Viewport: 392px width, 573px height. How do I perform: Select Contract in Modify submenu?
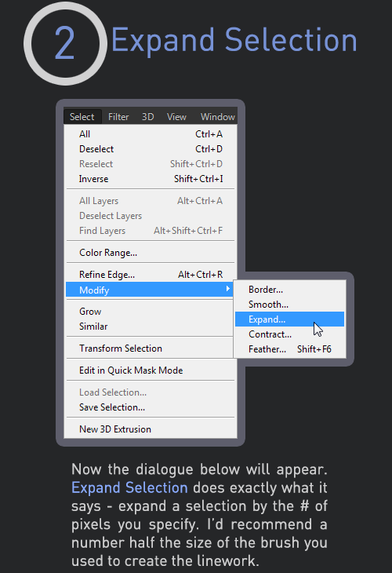pyautogui.click(x=290, y=334)
